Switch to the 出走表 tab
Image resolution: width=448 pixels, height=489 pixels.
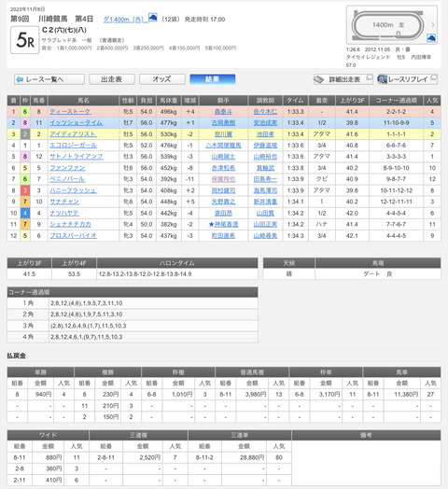point(112,79)
